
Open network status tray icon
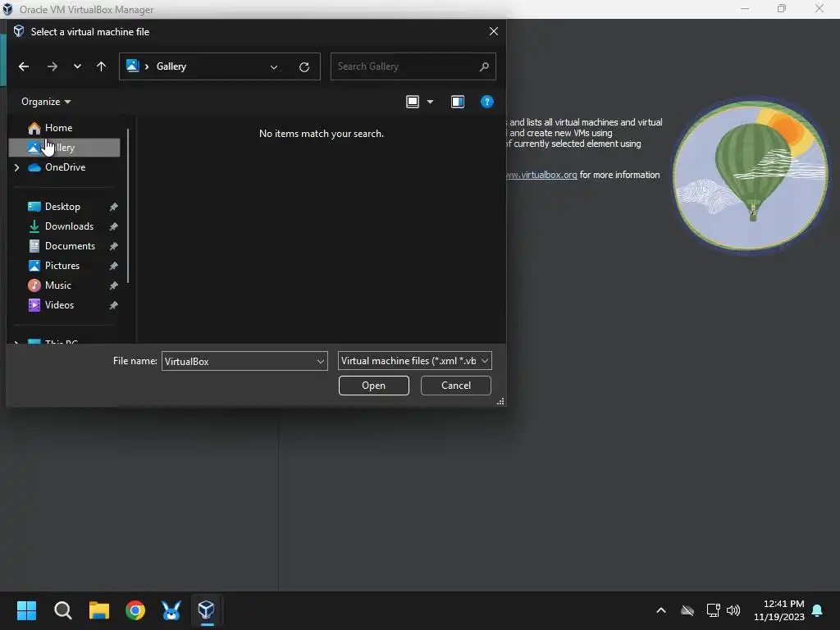(x=713, y=610)
